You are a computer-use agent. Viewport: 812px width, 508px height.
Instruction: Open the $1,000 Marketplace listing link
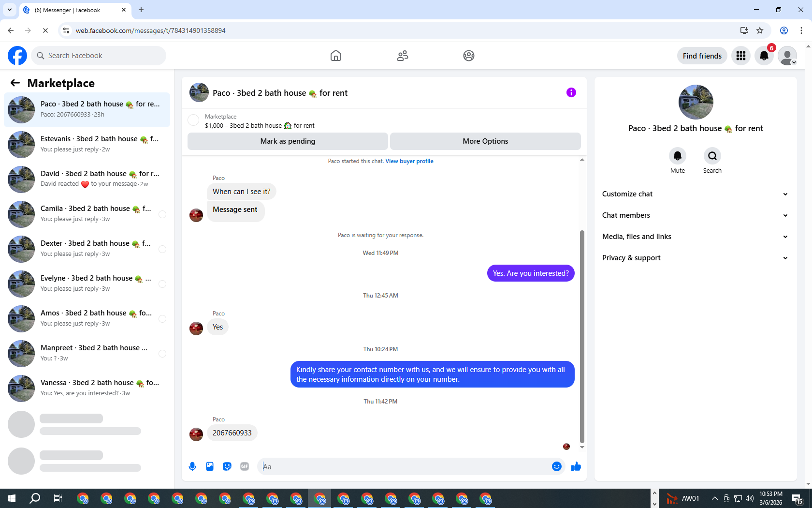point(260,125)
